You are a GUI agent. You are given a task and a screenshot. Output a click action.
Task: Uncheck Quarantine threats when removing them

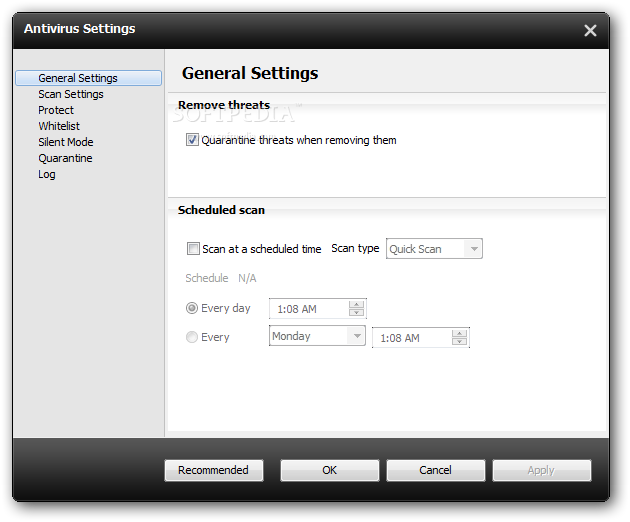[192, 140]
